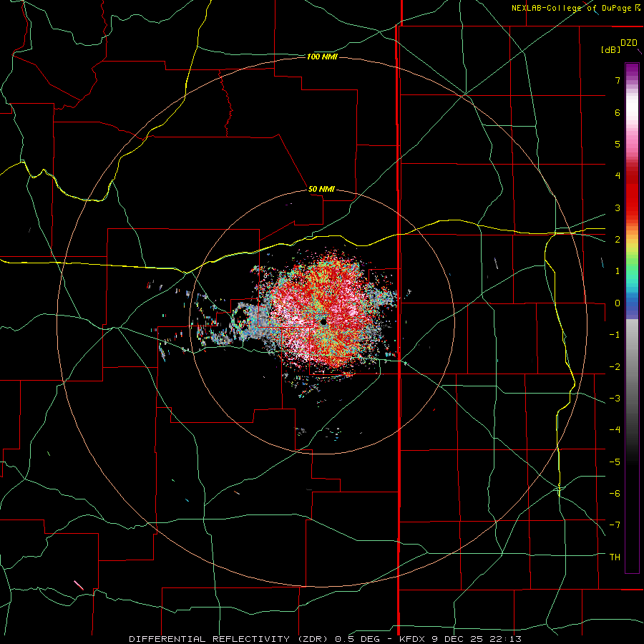Click the 0 tick label on color scale

tap(618, 303)
